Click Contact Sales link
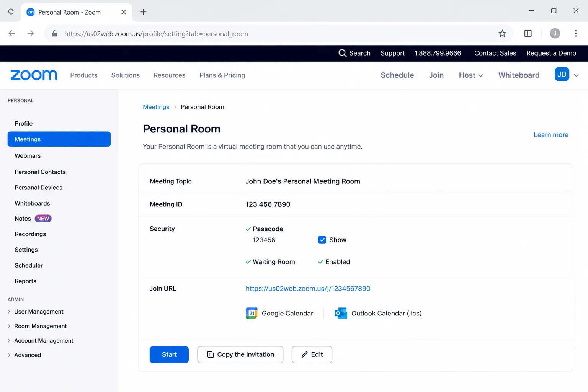588x392 pixels. pos(495,53)
